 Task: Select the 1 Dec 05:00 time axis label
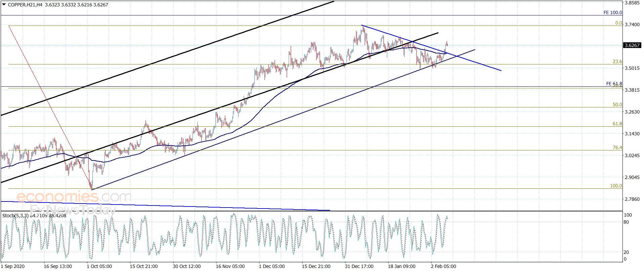272,266
